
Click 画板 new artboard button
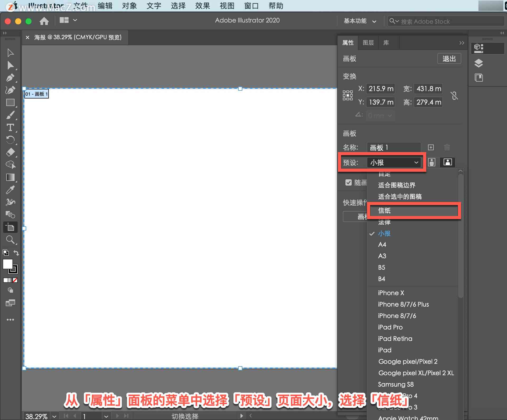(431, 147)
